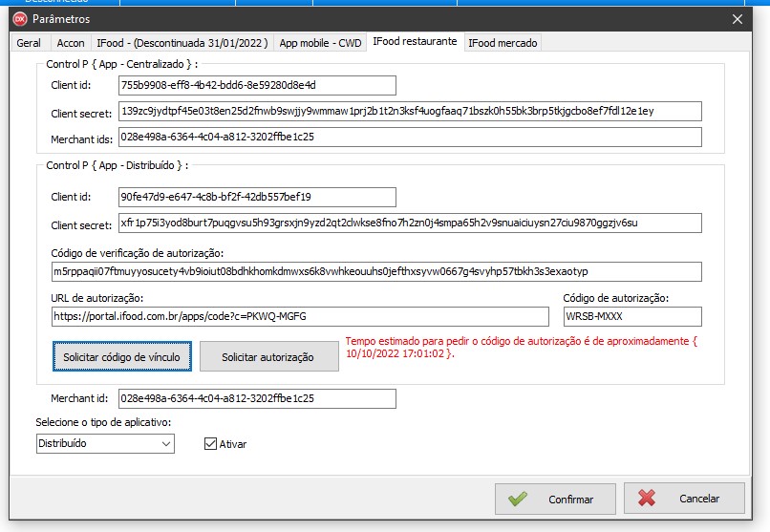Click the Distribuído Client secret field
The height and width of the screenshot is (532, 770).
coord(410,223)
